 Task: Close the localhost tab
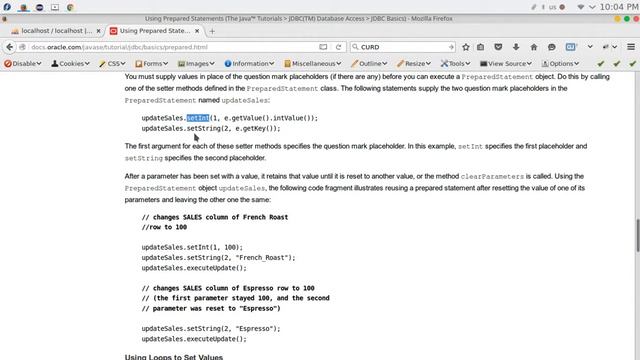98,31
